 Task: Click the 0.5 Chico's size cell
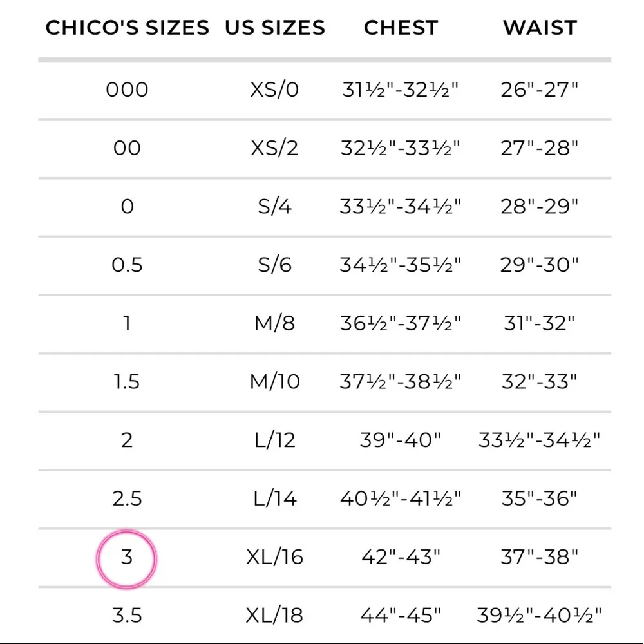[x=127, y=265]
